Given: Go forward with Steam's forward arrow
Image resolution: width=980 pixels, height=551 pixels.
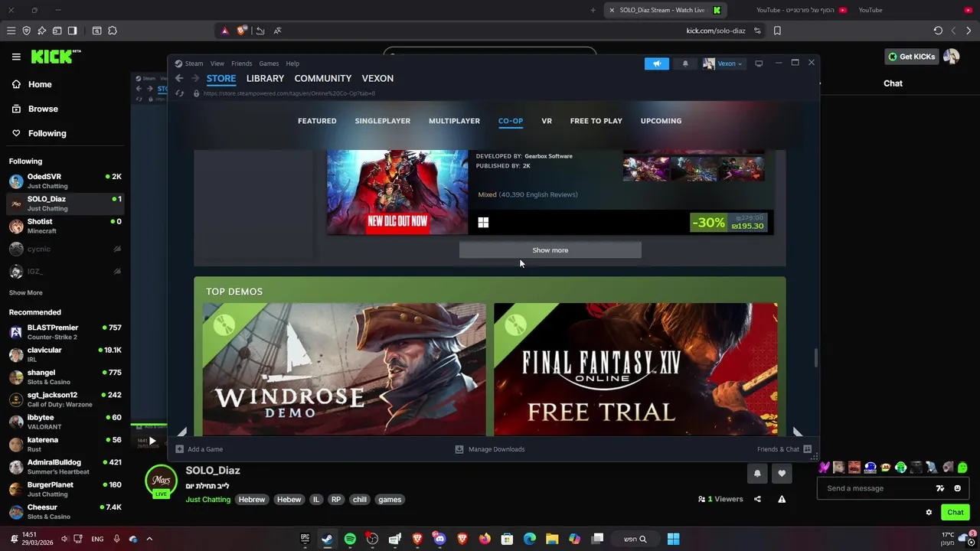Looking at the screenshot, I should tap(195, 78).
